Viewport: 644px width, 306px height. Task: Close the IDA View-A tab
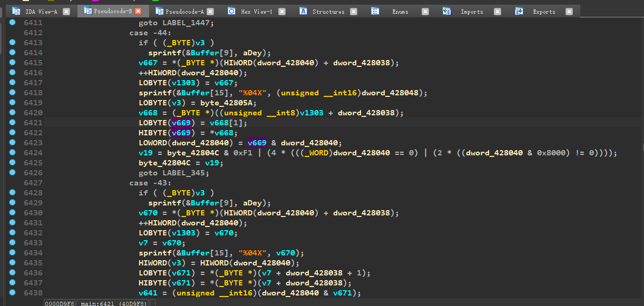(66, 12)
